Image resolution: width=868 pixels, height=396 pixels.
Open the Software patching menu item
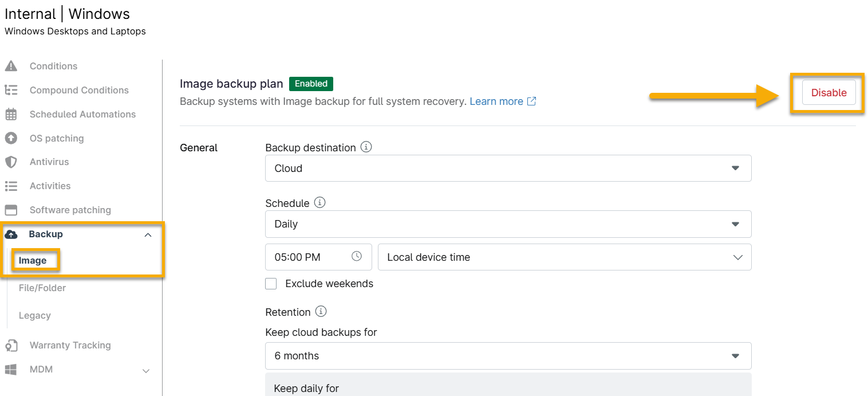70,210
